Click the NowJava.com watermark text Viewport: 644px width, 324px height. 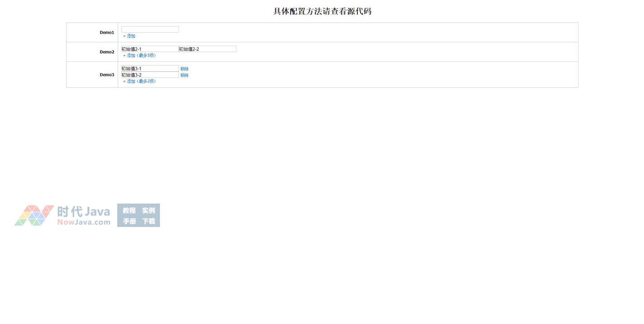pyautogui.click(x=84, y=222)
